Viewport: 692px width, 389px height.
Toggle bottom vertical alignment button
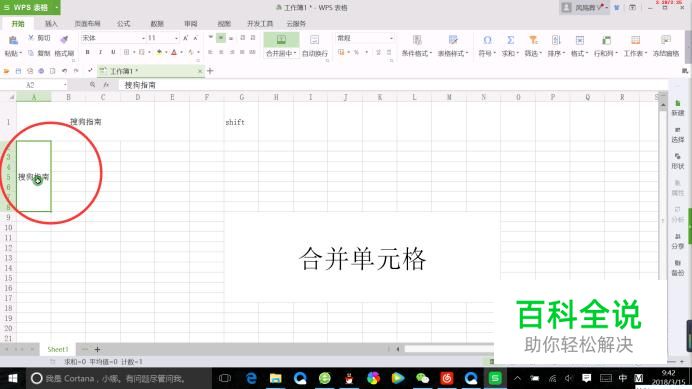point(231,38)
